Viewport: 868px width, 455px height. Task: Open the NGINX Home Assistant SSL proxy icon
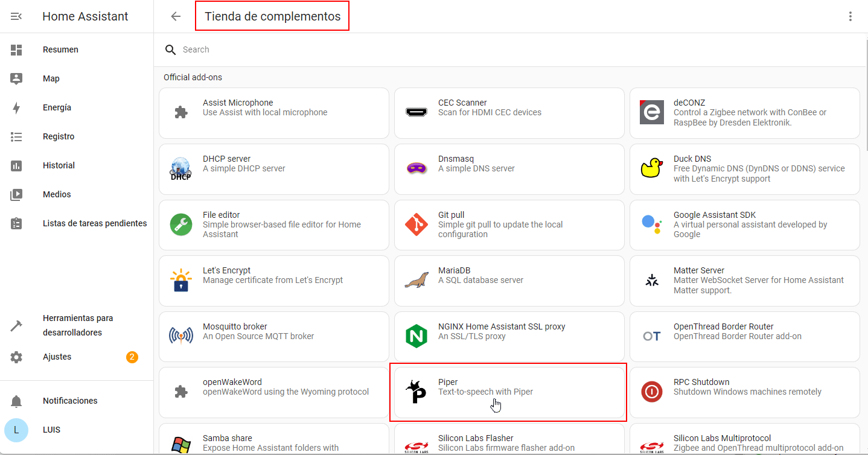tap(416, 336)
